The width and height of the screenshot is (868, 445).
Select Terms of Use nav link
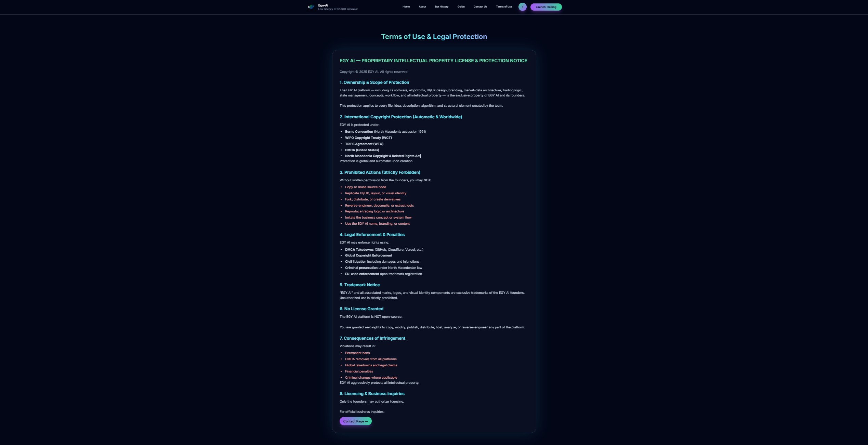504,7
